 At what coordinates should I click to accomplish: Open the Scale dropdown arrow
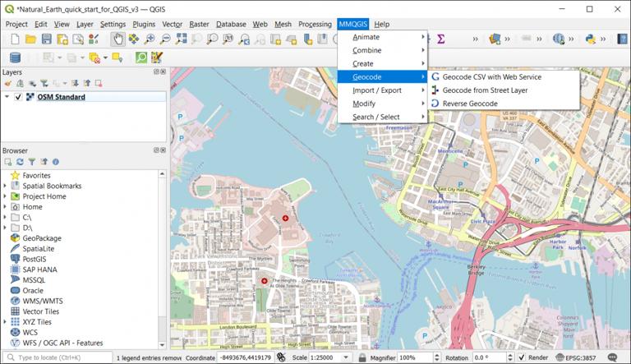pos(346,357)
